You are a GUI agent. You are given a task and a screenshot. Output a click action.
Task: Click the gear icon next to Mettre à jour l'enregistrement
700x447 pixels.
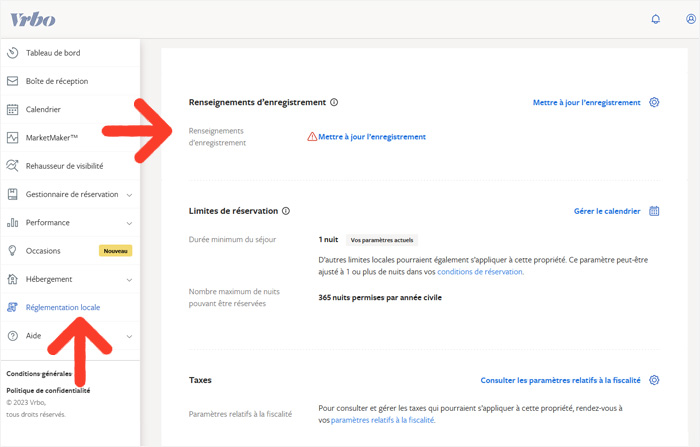(654, 102)
